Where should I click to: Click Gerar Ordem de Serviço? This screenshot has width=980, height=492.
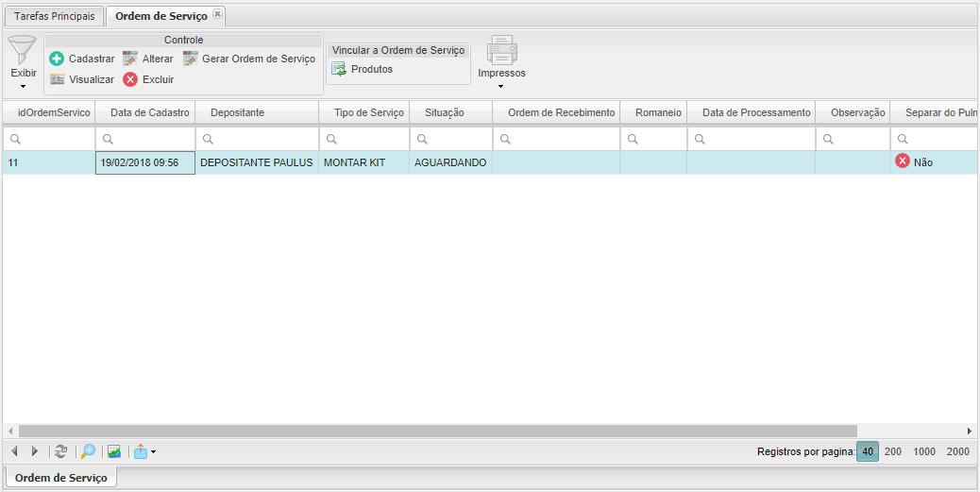[249, 59]
